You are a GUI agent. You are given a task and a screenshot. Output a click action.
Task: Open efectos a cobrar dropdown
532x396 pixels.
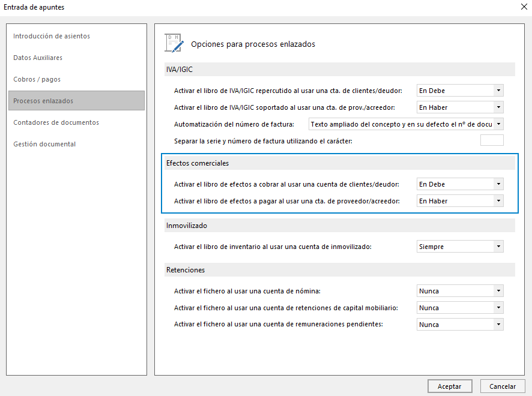[x=460, y=184]
